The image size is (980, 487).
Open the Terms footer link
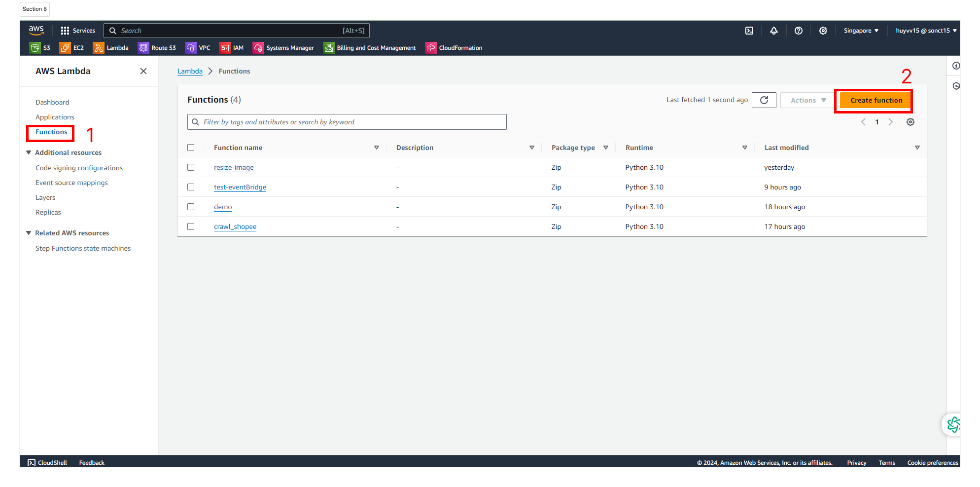[887, 463]
